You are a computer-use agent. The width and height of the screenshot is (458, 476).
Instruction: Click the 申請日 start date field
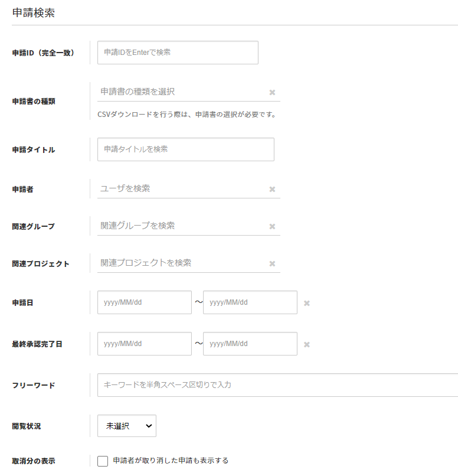[145, 302]
